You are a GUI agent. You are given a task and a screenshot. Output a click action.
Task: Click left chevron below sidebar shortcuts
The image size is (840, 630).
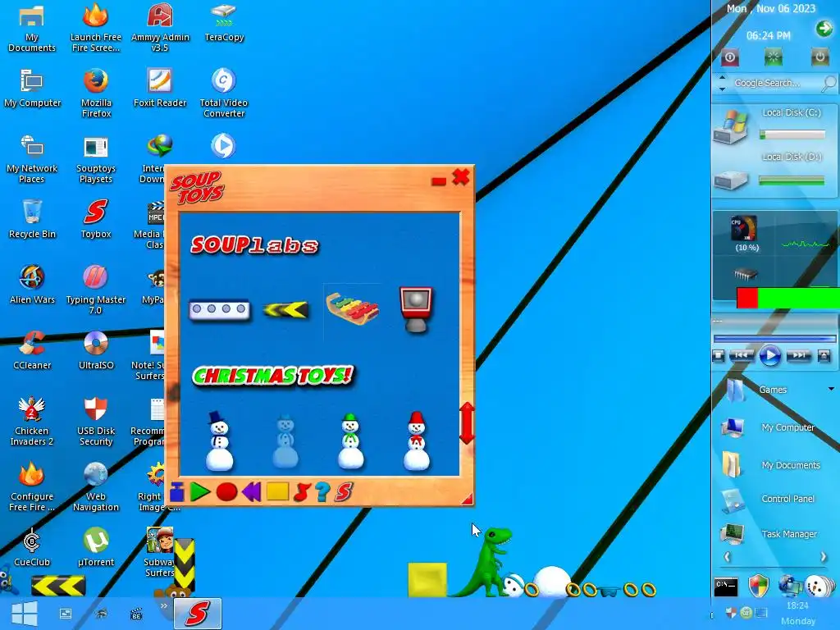point(727,557)
